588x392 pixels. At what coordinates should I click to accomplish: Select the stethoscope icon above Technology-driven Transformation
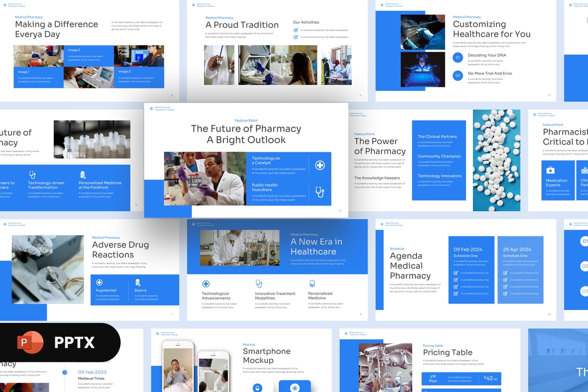(x=33, y=174)
